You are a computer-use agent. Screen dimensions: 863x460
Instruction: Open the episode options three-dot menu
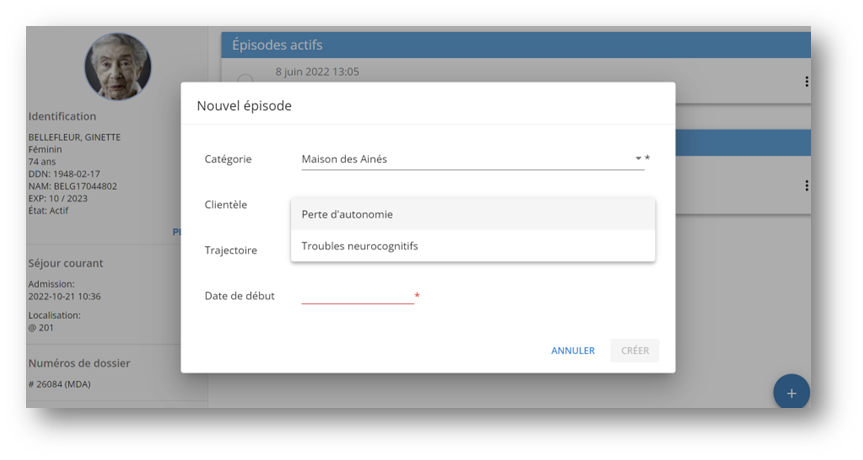click(806, 82)
